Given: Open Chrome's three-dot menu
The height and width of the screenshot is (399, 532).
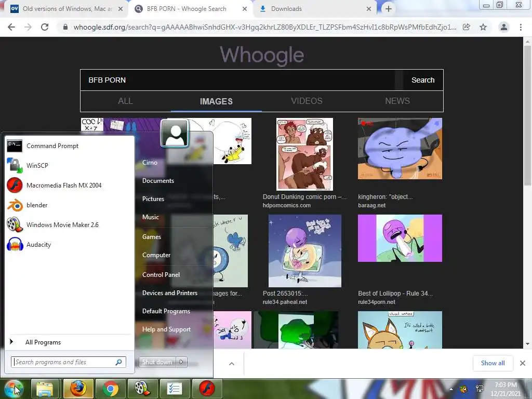Looking at the screenshot, I should [521, 27].
